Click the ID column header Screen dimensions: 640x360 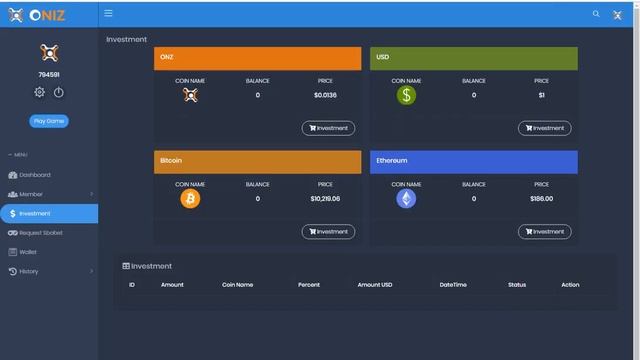pos(132,285)
